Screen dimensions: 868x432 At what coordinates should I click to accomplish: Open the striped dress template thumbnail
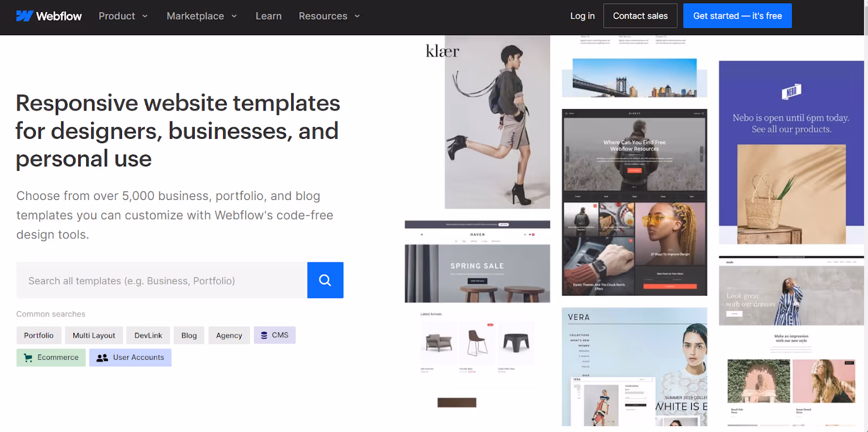tap(791, 340)
